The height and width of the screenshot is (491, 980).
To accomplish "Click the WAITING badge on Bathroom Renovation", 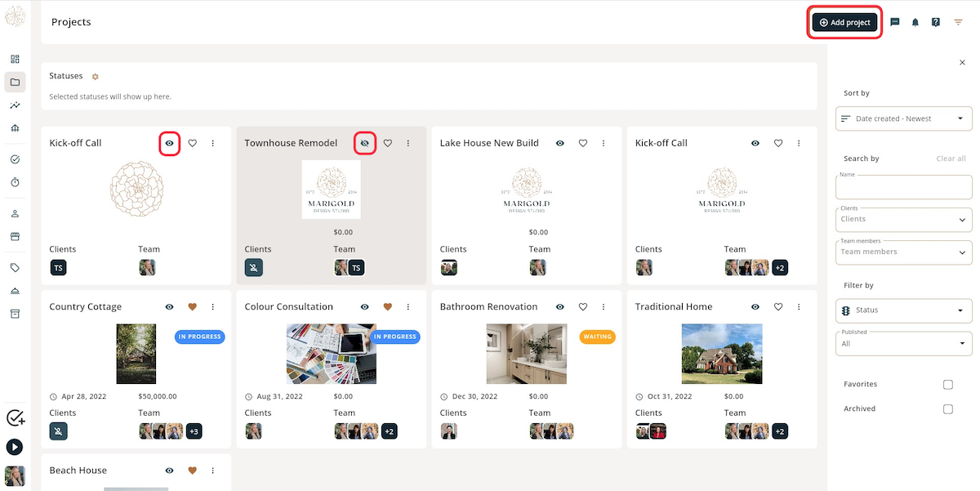I will (x=598, y=337).
